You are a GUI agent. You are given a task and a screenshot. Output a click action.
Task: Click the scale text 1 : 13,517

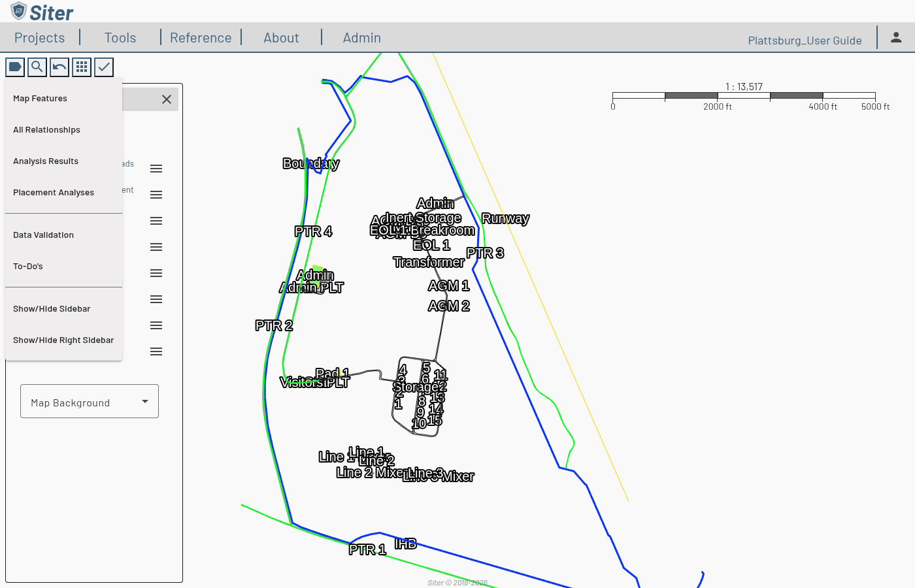(x=744, y=87)
